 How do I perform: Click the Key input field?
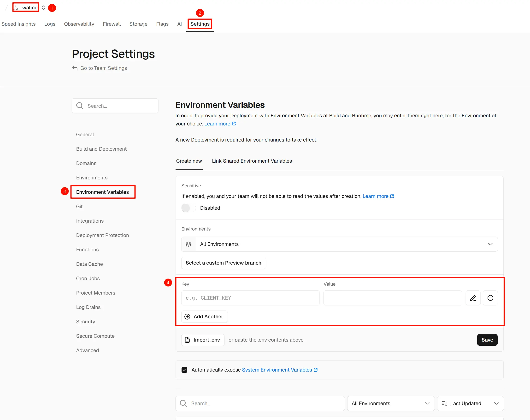(250, 298)
